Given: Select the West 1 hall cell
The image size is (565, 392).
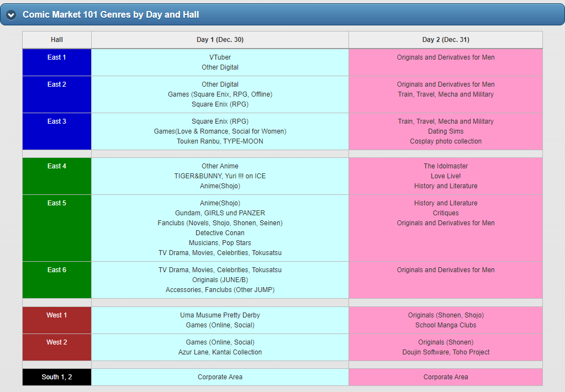Looking at the screenshot, I should [x=56, y=320].
